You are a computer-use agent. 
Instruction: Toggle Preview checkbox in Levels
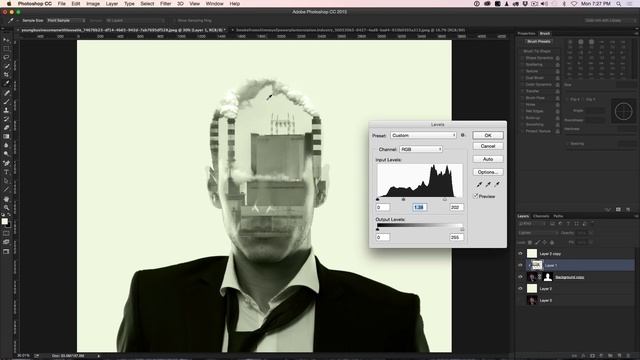476,196
